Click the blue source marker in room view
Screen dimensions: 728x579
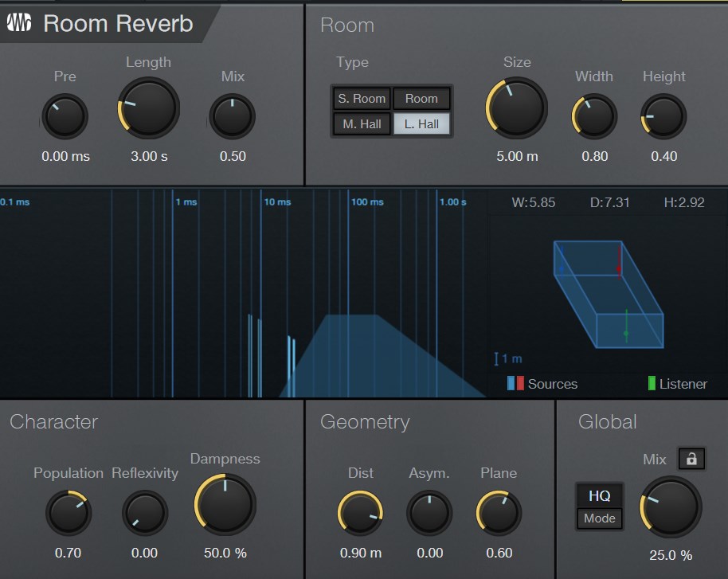(562, 261)
